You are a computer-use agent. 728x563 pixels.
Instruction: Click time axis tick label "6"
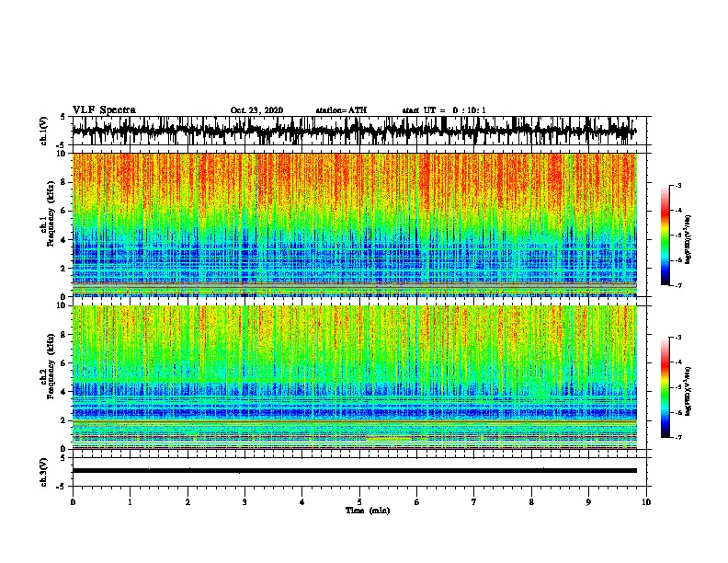pos(417,502)
